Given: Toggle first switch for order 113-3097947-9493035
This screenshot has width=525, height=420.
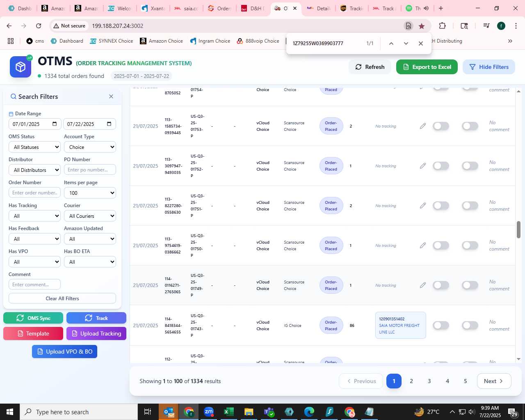Looking at the screenshot, I should coord(441,166).
